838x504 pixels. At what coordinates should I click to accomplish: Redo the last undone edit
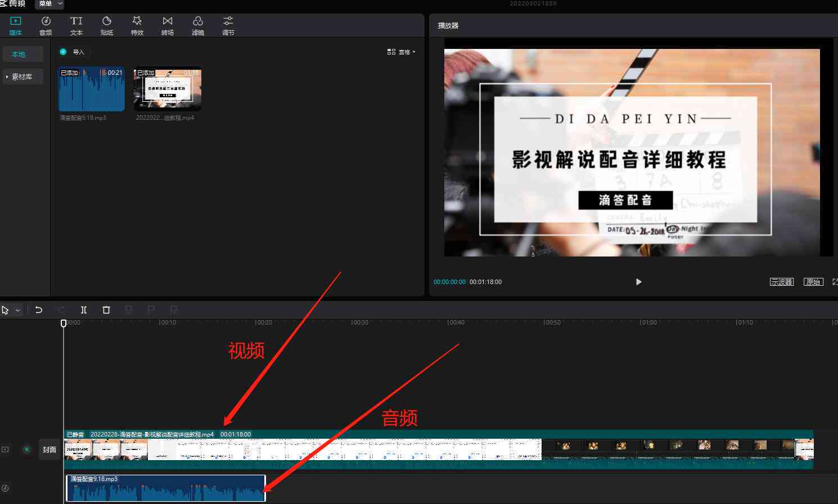click(x=62, y=310)
